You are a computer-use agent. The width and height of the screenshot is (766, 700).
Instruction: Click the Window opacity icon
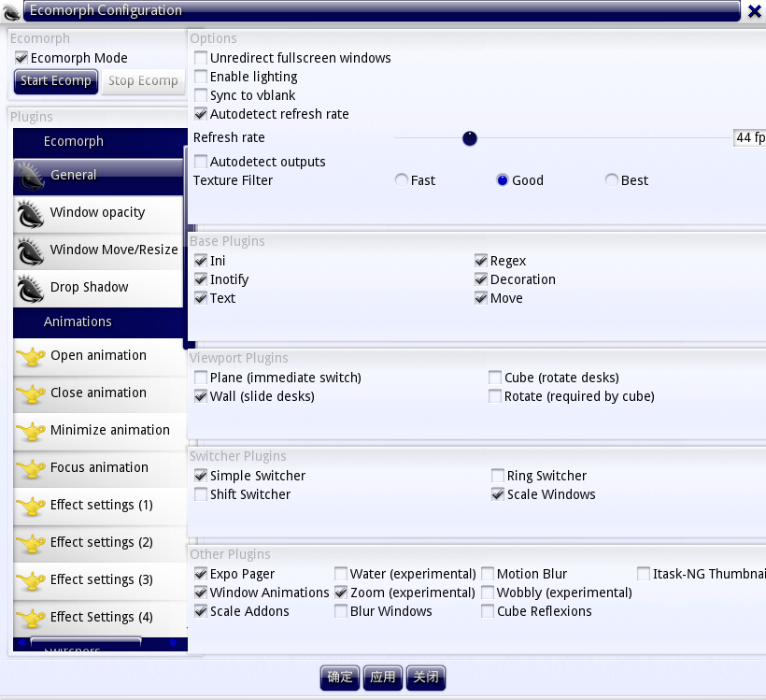click(x=30, y=214)
